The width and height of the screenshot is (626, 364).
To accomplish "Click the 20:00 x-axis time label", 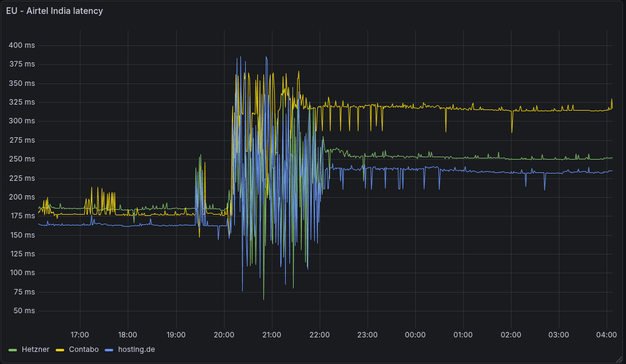I will [x=223, y=334].
